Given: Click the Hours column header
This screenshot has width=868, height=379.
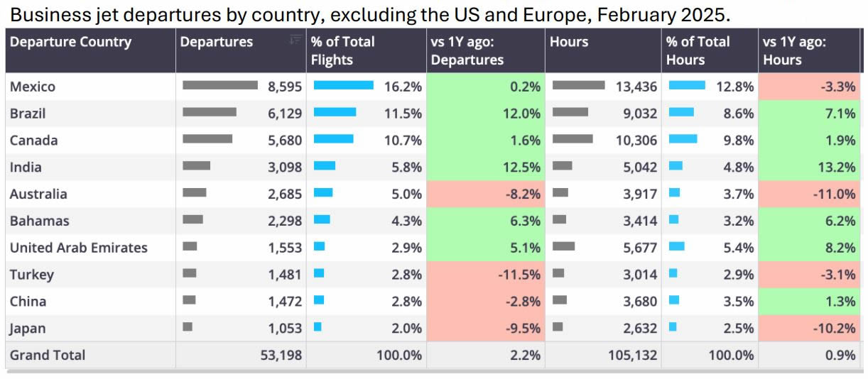Looking at the screenshot, I should coord(569,42).
